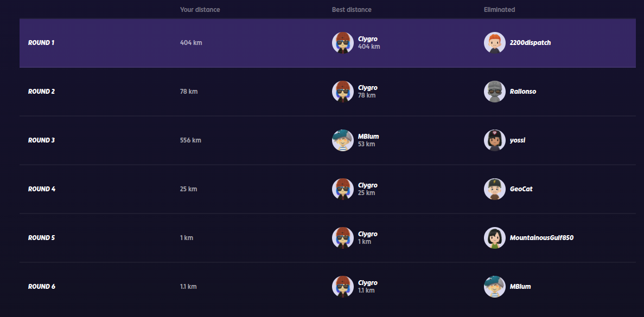The height and width of the screenshot is (317, 644).
Task: Click Rallonso's gray avatar icon
Action: [494, 92]
